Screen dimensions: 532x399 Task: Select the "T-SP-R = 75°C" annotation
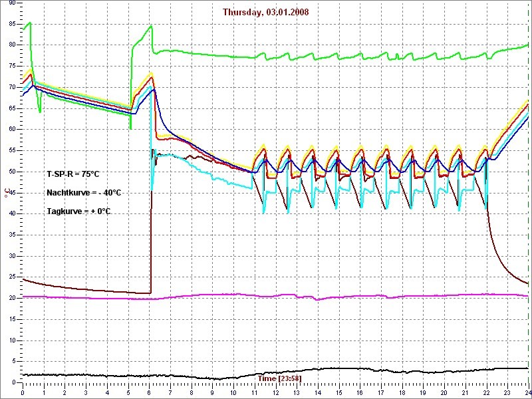click(73, 174)
